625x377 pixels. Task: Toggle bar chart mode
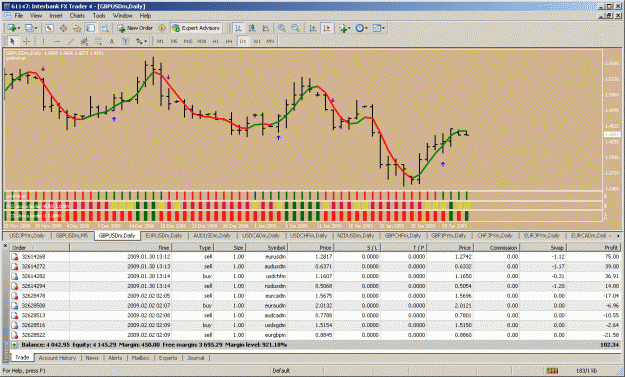tap(238, 28)
